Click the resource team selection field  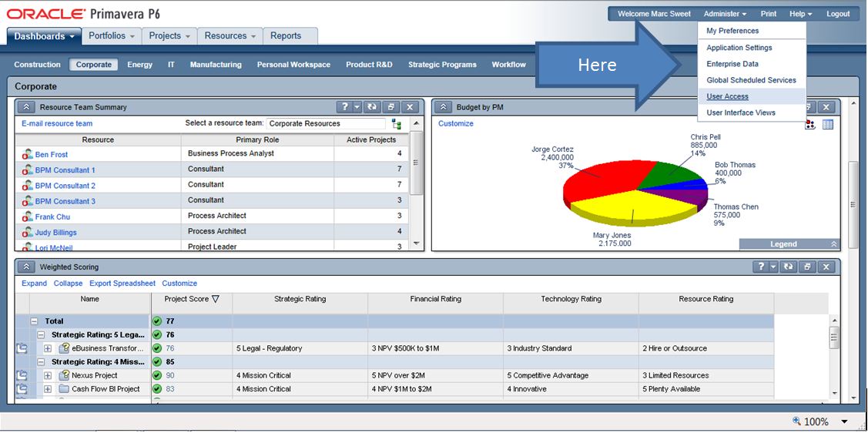point(326,124)
